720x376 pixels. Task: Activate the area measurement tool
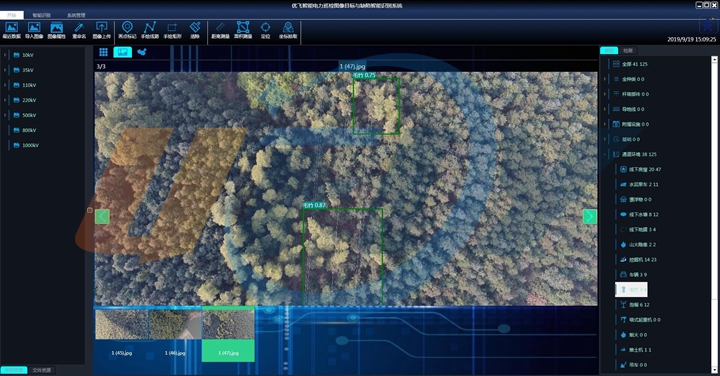(x=243, y=30)
